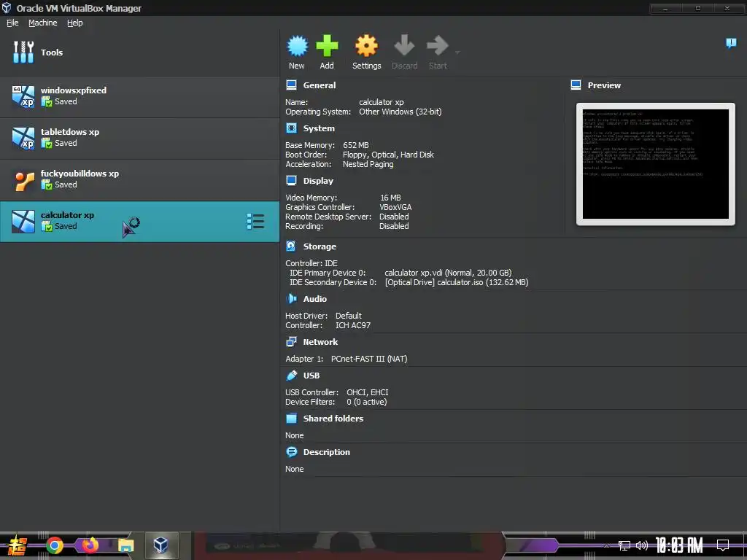This screenshot has height=560, width=747.
Task: Click the New machine toolbar icon
Action: (x=298, y=46)
